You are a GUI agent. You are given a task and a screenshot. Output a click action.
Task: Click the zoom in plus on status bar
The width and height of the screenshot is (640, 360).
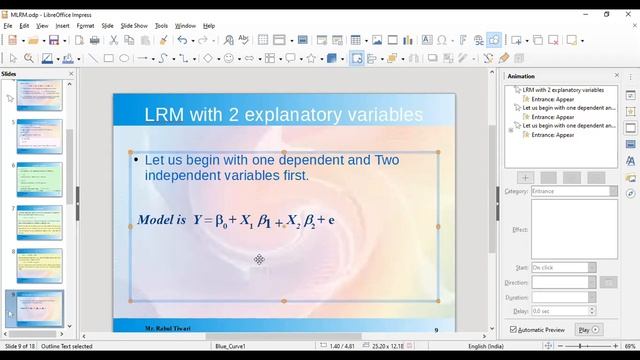click(x=616, y=346)
